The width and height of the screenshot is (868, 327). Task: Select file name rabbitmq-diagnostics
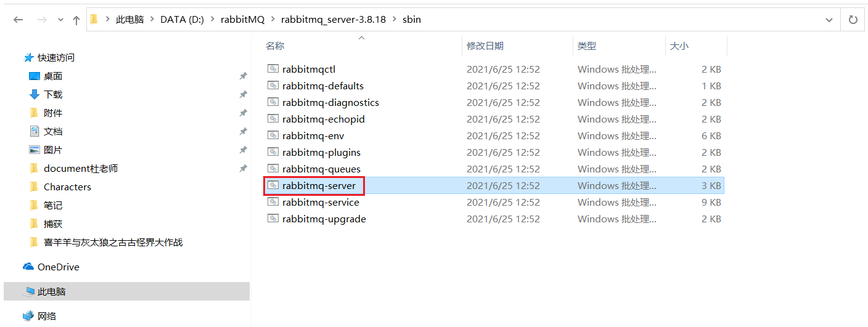click(330, 102)
